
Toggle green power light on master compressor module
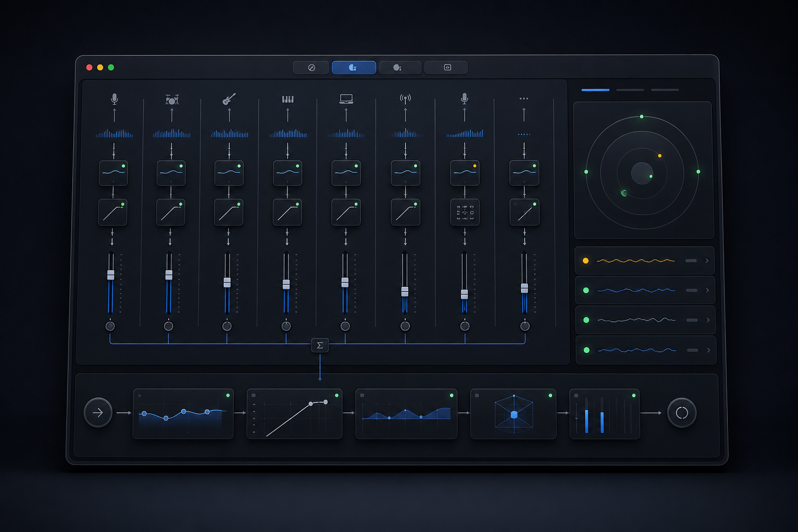pos(337,395)
